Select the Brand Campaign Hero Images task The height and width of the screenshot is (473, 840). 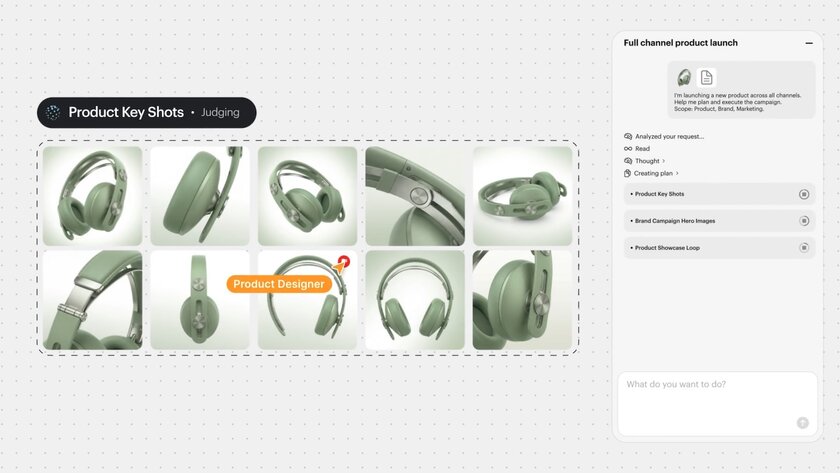coord(719,221)
